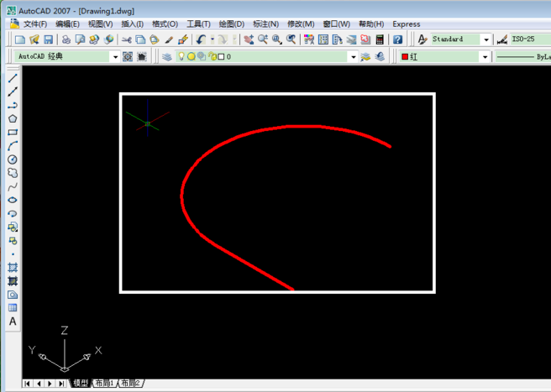Open the 编辑(E) menu
Screen dimensions: 551x392
[x=67, y=24]
